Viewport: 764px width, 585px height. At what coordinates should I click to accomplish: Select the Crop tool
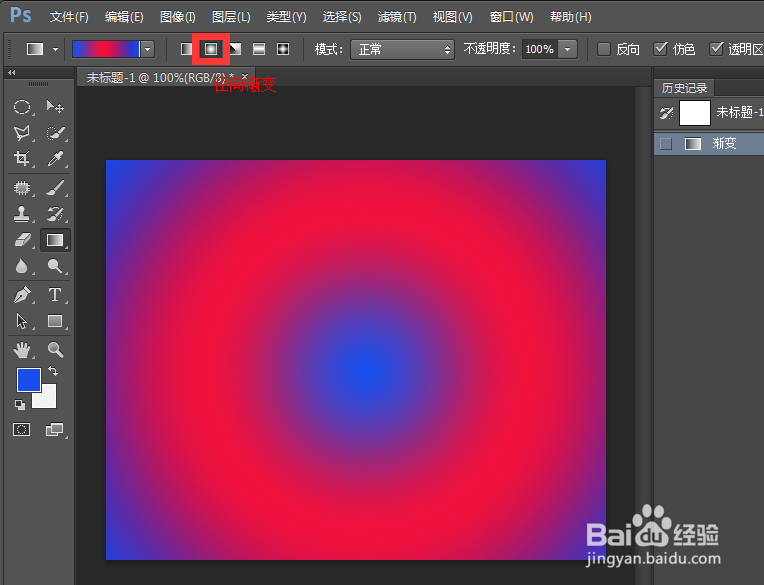click(x=22, y=158)
